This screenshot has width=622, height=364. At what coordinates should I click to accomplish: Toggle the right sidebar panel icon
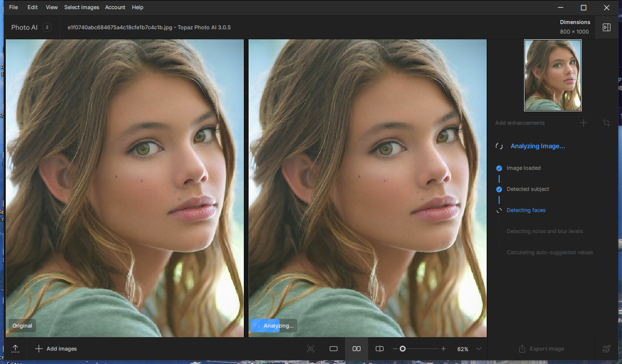[607, 27]
